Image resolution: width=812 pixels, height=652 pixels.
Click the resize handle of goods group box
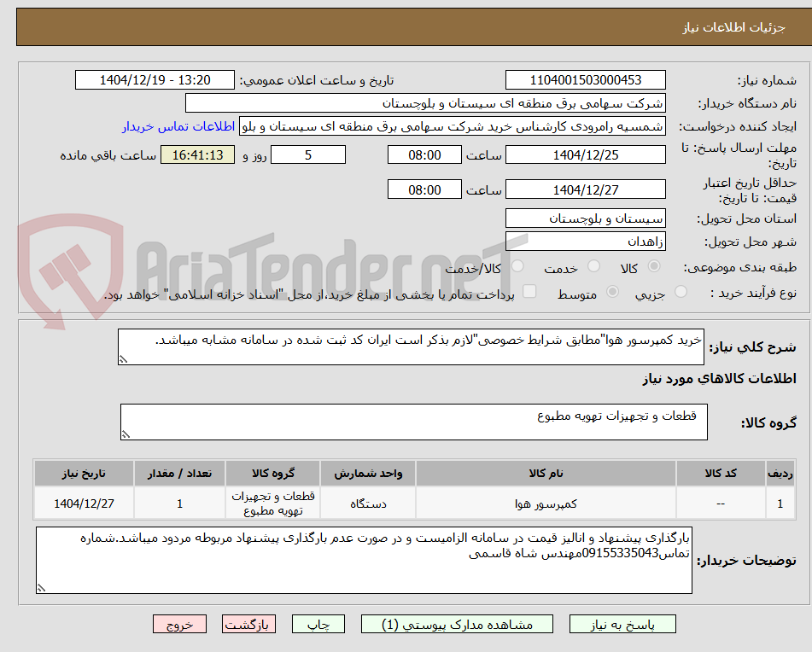tap(126, 434)
